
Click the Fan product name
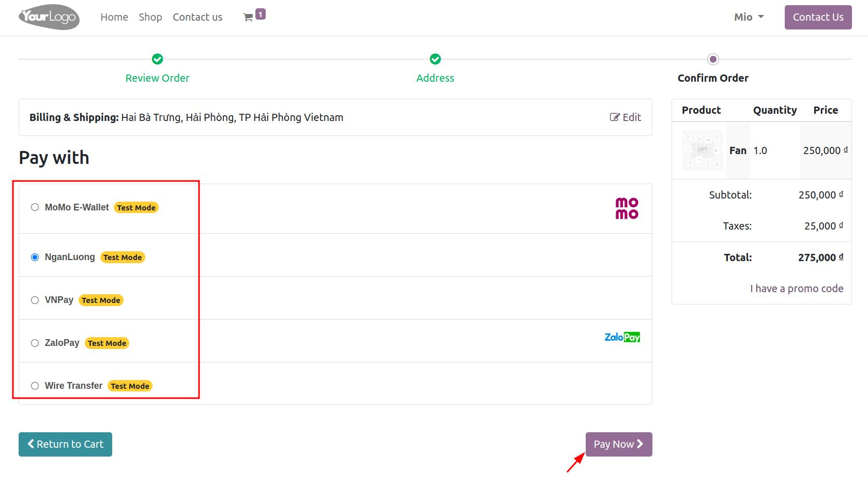click(738, 150)
